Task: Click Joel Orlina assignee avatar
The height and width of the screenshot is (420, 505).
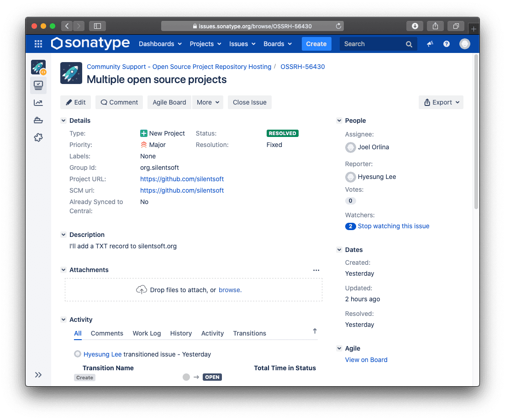Action: click(350, 147)
